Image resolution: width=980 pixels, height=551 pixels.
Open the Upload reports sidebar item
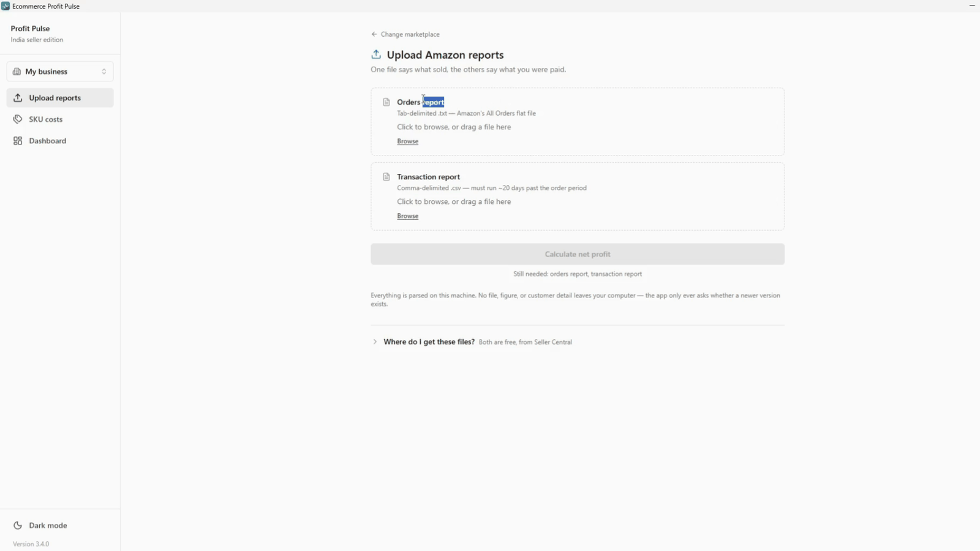[x=60, y=98]
